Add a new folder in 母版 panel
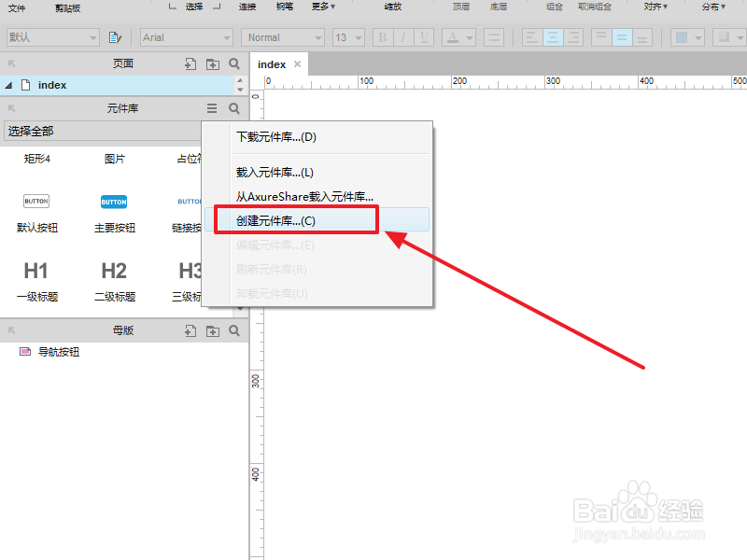 point(213,330)
